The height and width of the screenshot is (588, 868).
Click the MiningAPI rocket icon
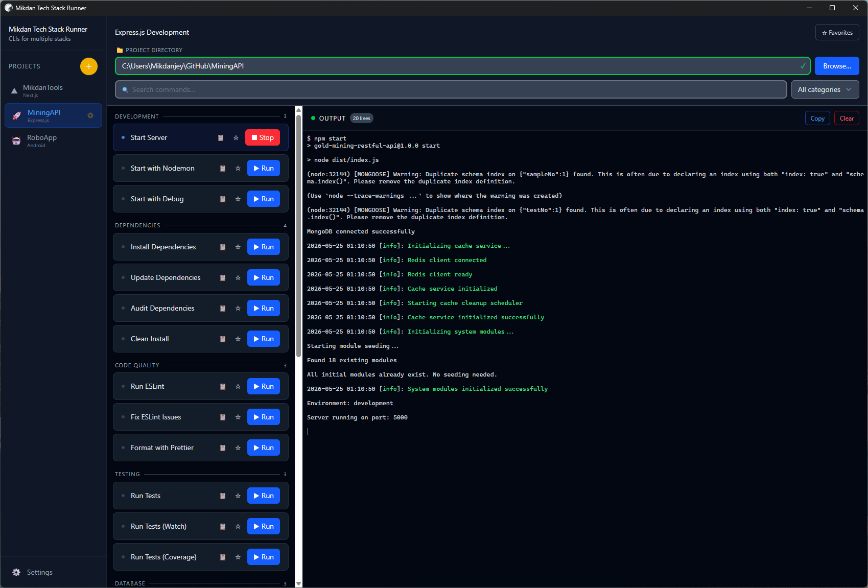(17, 116)
